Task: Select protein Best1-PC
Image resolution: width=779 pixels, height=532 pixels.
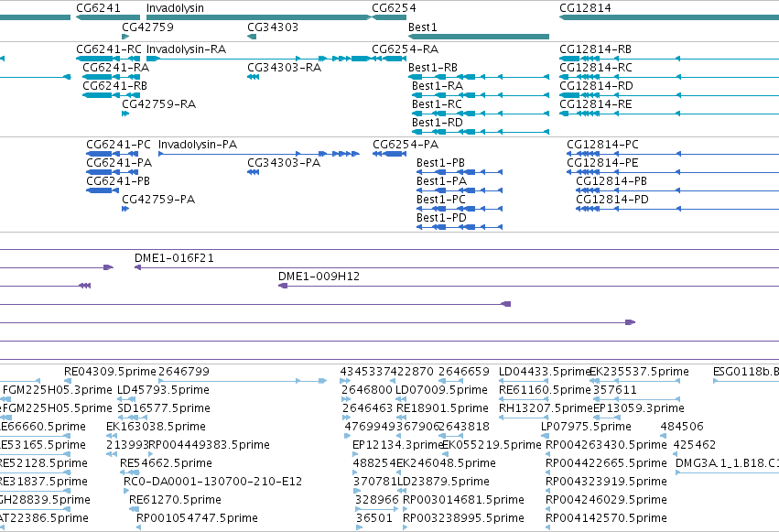Action: click(441, 200)
